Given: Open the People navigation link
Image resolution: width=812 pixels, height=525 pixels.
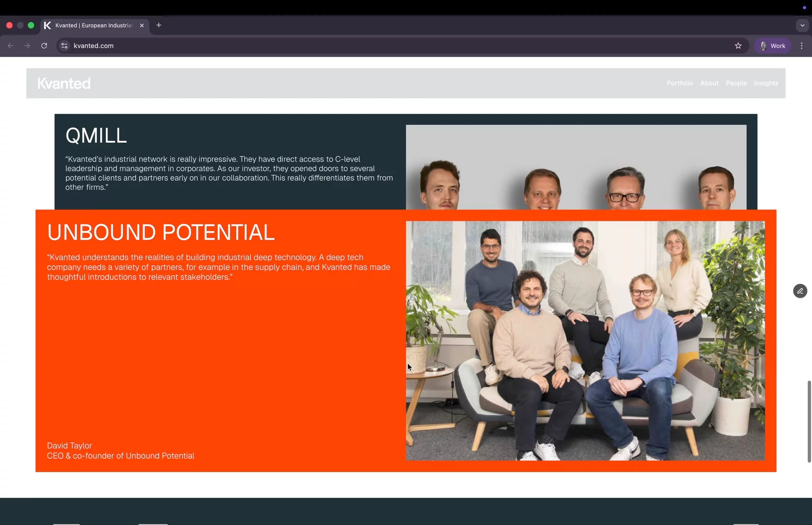Looking at the screenshot, I should pos(736,83).
